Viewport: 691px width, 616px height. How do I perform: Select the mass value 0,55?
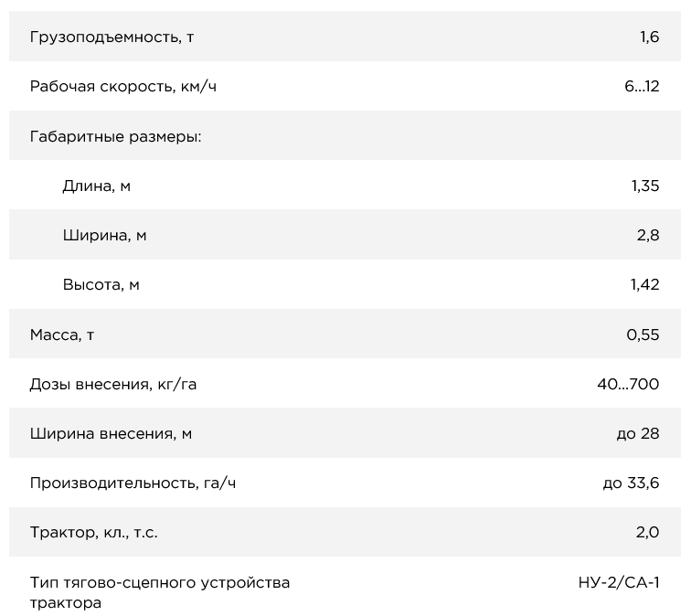pos(643,335)
